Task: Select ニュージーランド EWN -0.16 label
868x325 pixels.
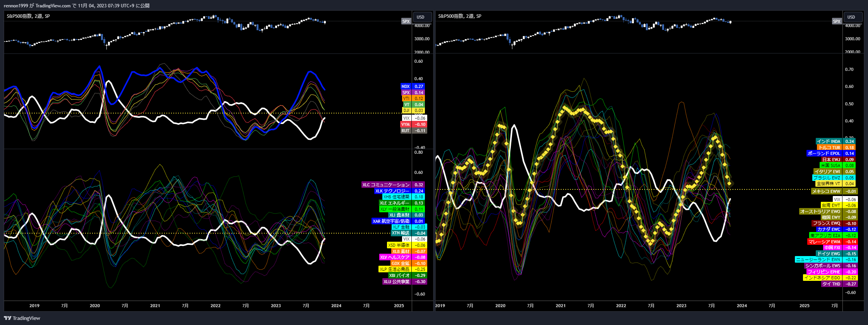Action: tap(826, 260)
